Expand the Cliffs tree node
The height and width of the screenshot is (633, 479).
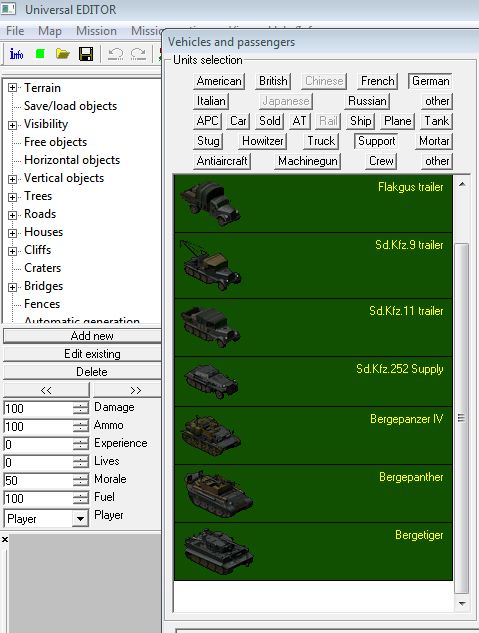click(13, 252)
